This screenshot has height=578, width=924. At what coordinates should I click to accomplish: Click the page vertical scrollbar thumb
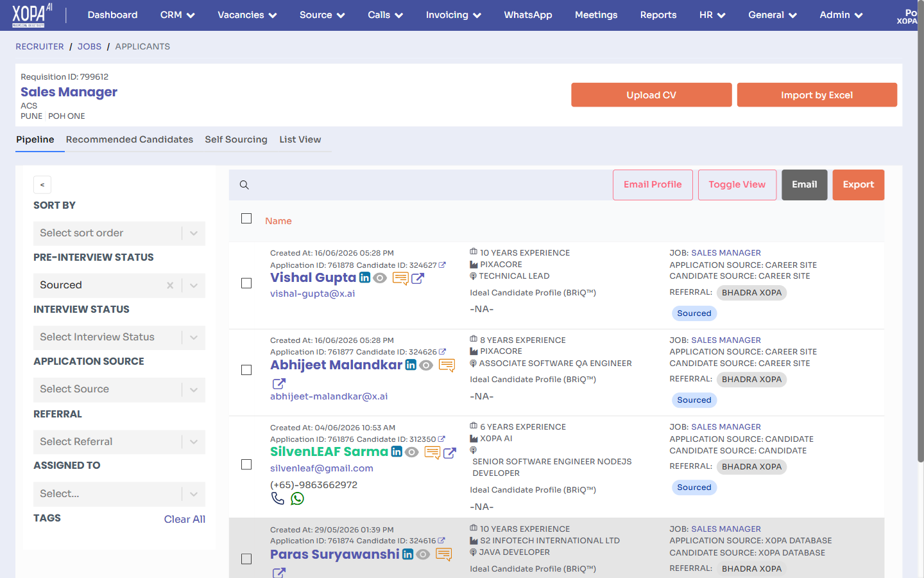921,231
